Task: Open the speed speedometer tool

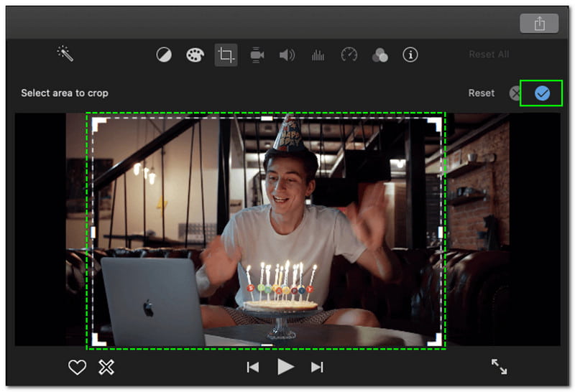Action: click(349, 55)
